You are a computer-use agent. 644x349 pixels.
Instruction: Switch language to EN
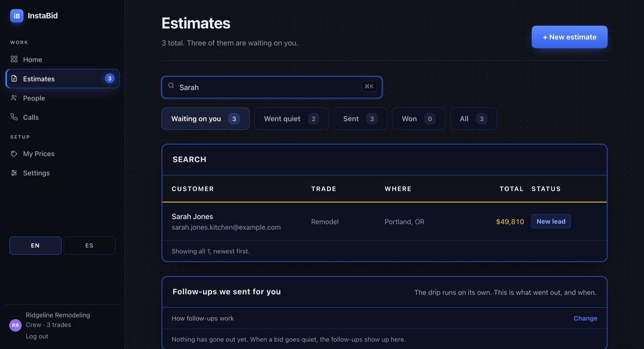tap(35, 246)
